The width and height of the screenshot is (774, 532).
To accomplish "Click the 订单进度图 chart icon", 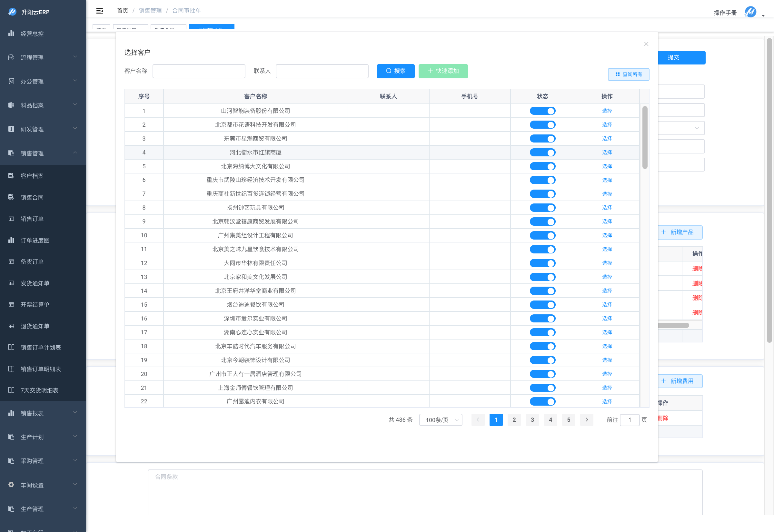I will (11, 240).
